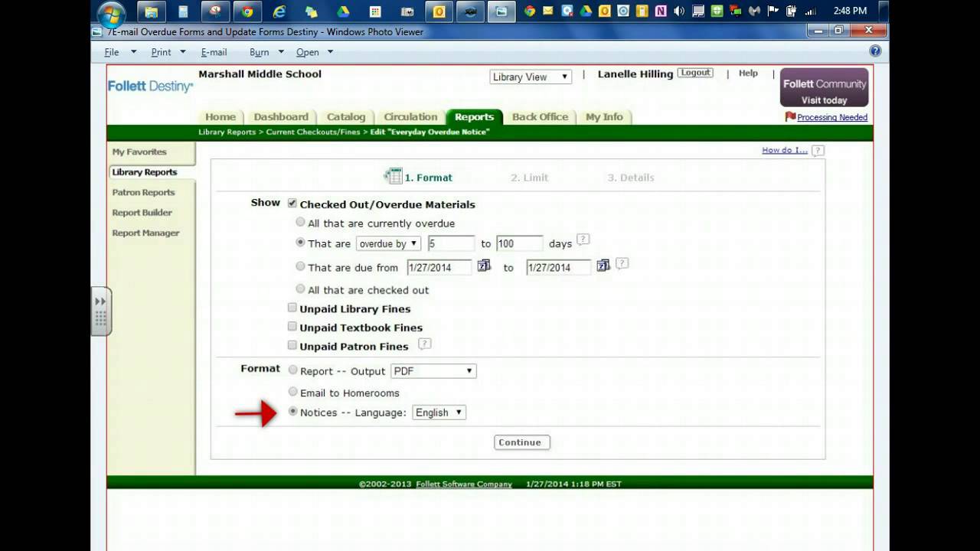This screenshot has height=551, width=980.
Task: Switch to the My Info tab
Action: point(604,117)
